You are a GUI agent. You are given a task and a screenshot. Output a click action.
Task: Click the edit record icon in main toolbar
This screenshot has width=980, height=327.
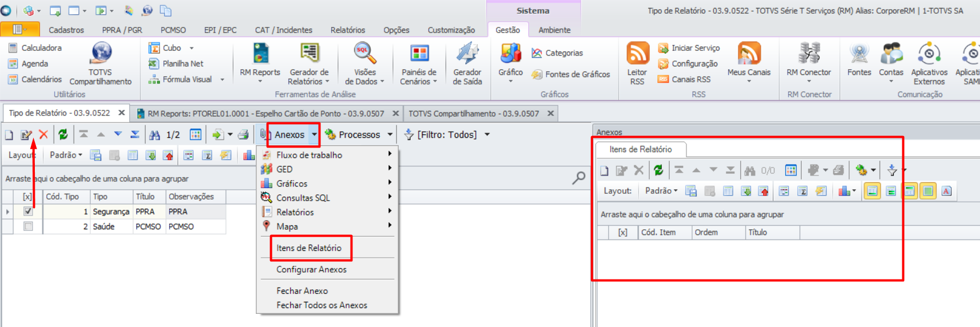tap(26, 135)
